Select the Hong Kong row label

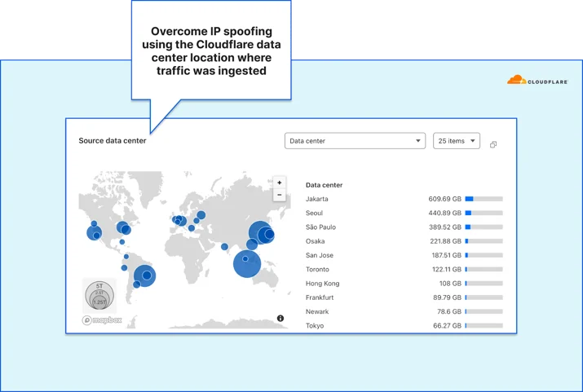(322, 284)
